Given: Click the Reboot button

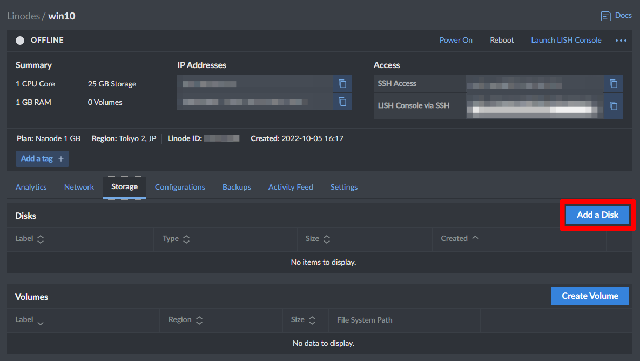Looking at the screenshot, I should [x=502, y=40].
